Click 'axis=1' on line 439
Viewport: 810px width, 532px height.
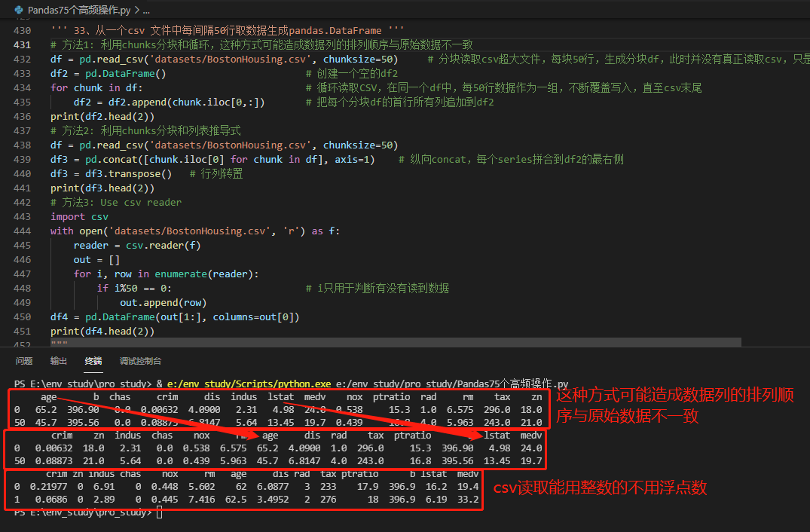coord(352,160)
